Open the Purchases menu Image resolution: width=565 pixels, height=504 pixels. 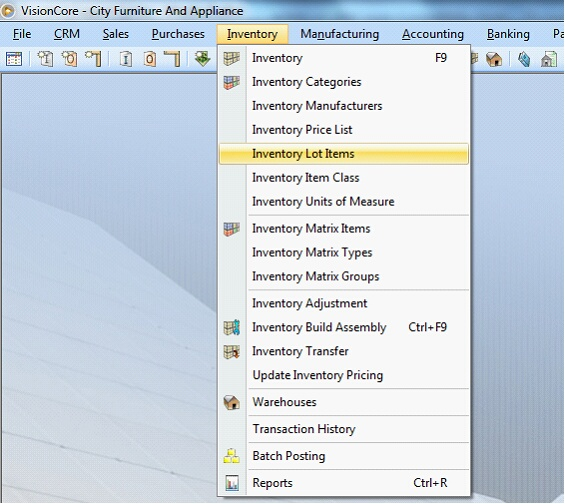pos(178,34)
